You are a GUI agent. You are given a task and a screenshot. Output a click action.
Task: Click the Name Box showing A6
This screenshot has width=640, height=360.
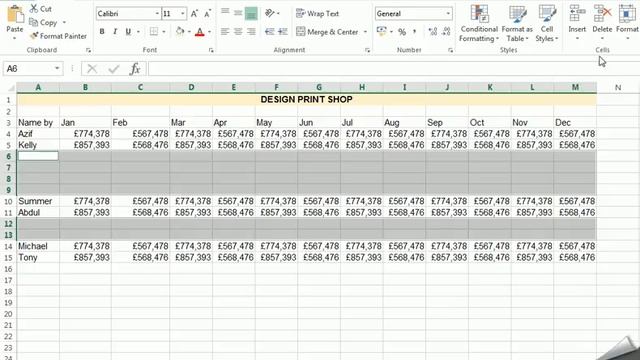pos(29,69)
